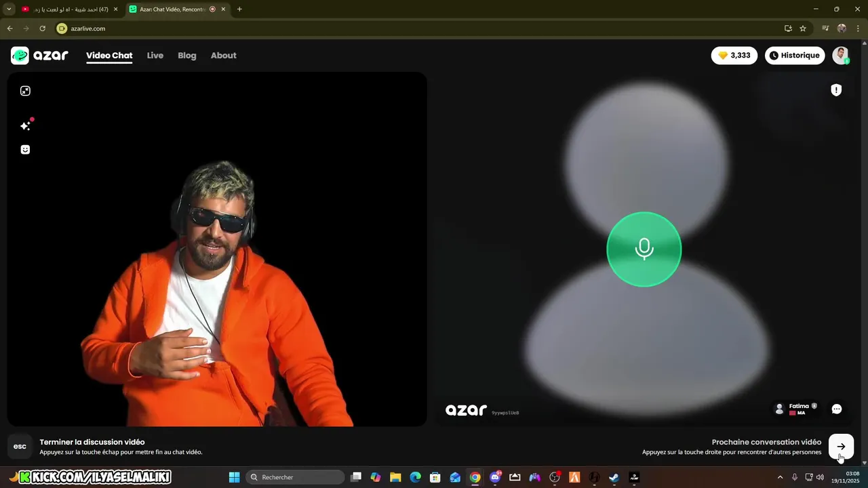Open Discord from the taskbar

tap(495, 477)
